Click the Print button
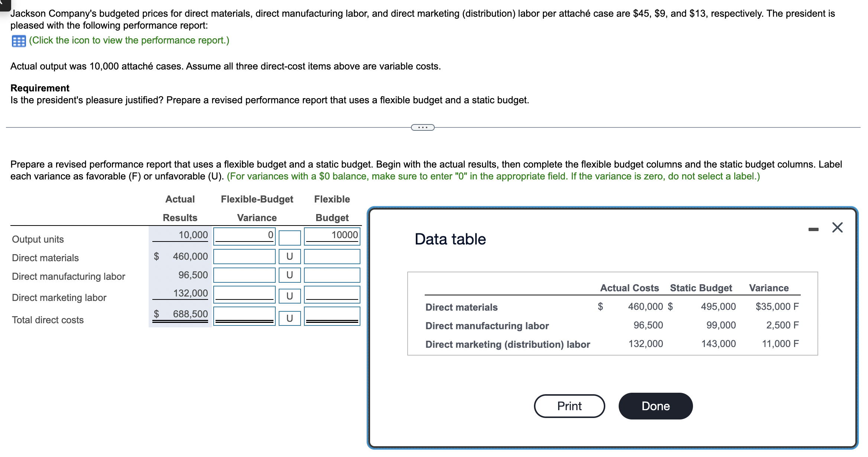The width and height of the screenshot is (868, 457). click(569, 406)
